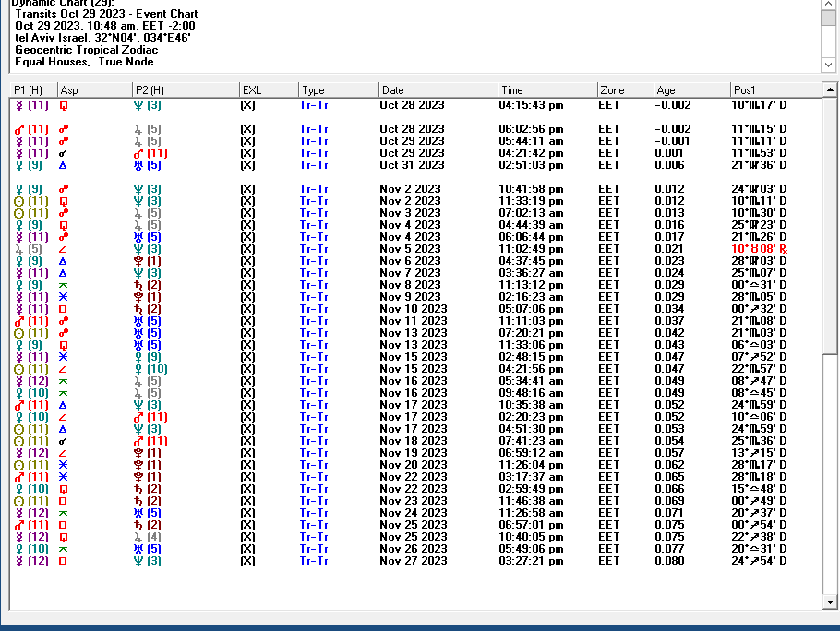Click semisquare symbol in Nov 15 04:21:56 pm row

click(63, 369)
